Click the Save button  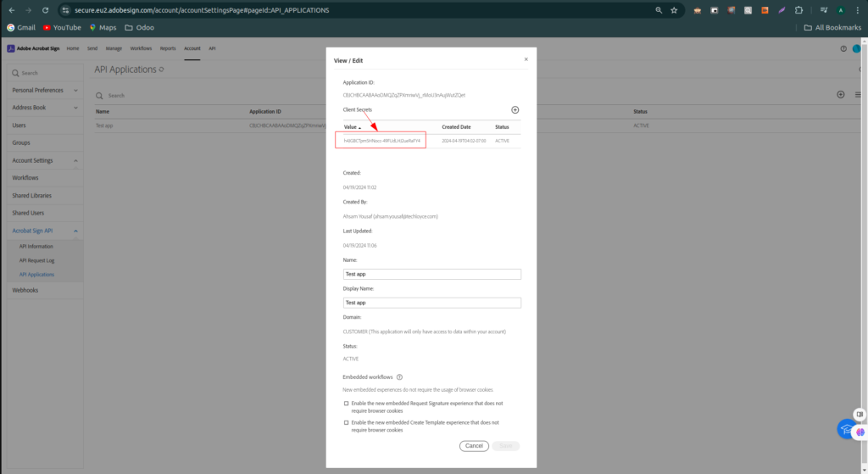505,446
